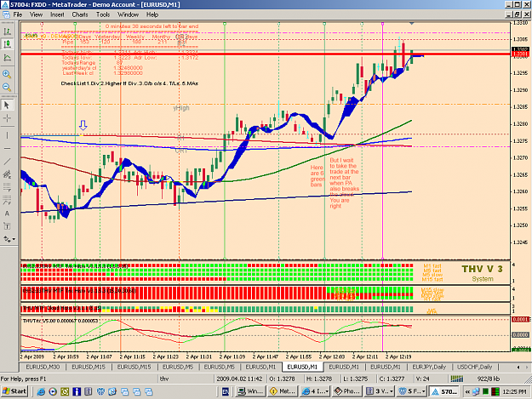Click the Checklist text line on chart
This screenshot has height=399, width=532.
click(129, 83)
